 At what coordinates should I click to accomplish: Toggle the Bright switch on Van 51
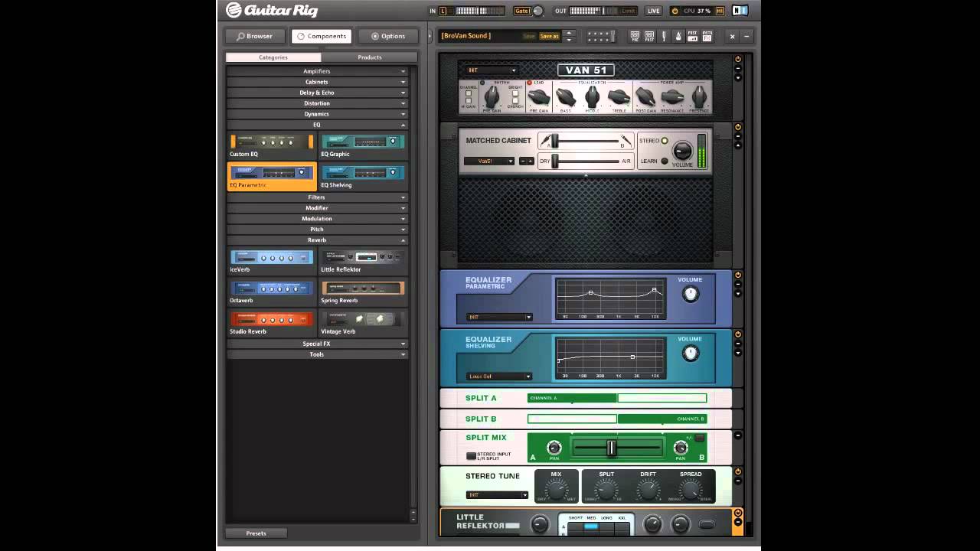coord(515,93)
